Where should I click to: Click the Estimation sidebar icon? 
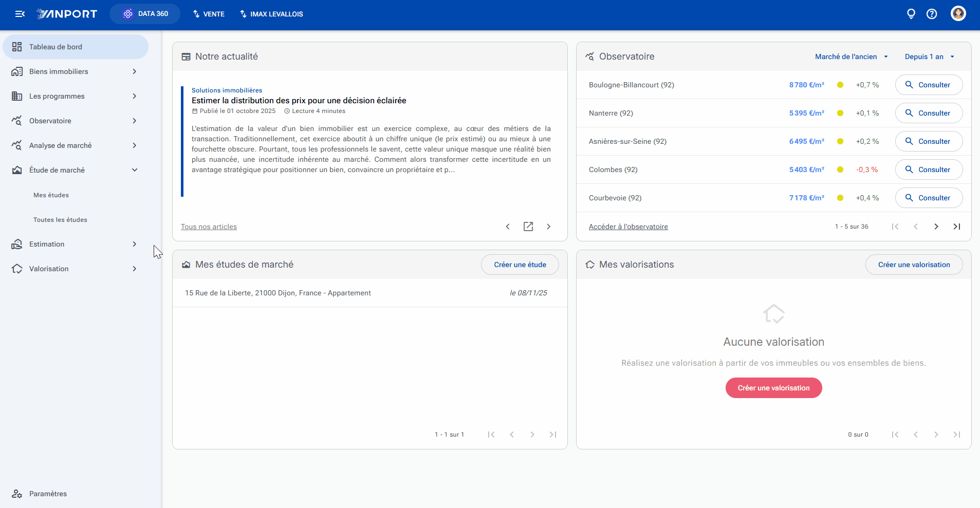(x=17, y=244)
